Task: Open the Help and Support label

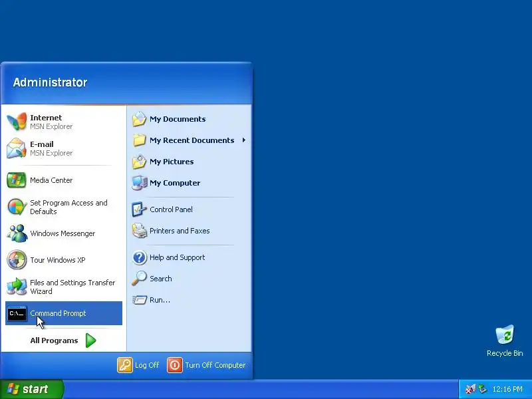Action: pos(177,257)
